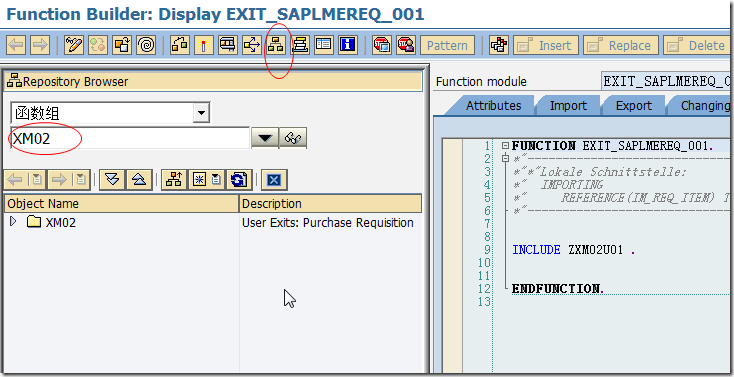Click the Active/Inactive switch icon
This screenshot has height=377, width=734.
pyautogui.click(x=98, y=45)
